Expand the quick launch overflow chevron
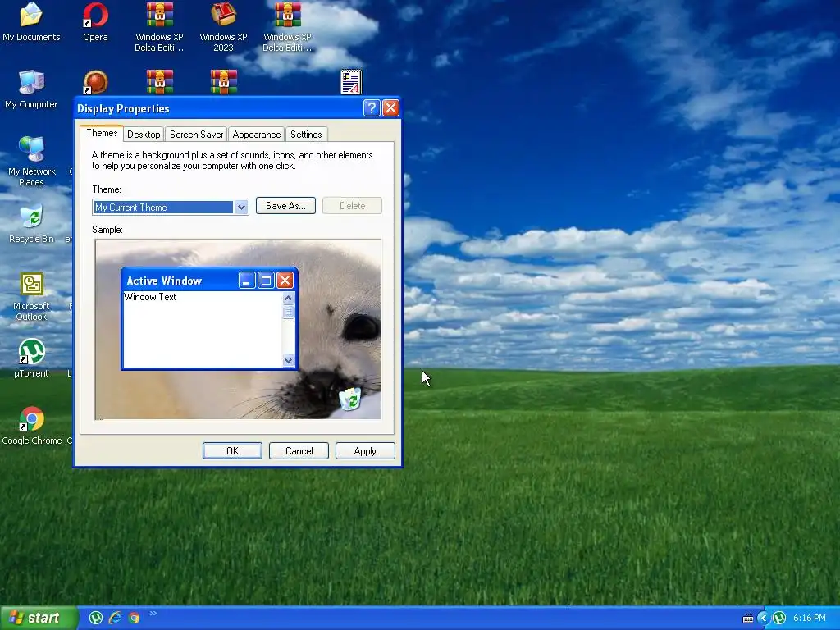Viewport: 840px width, 630px height. pyautogui.click(x=153, y=614)
